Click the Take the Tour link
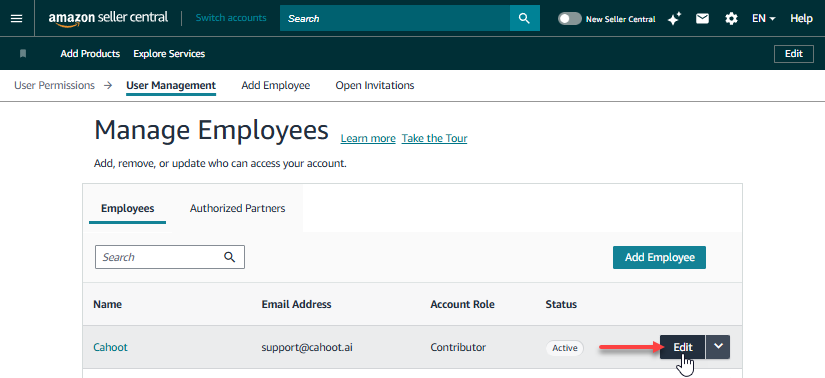The image size is (825, 378). (434, 138)
